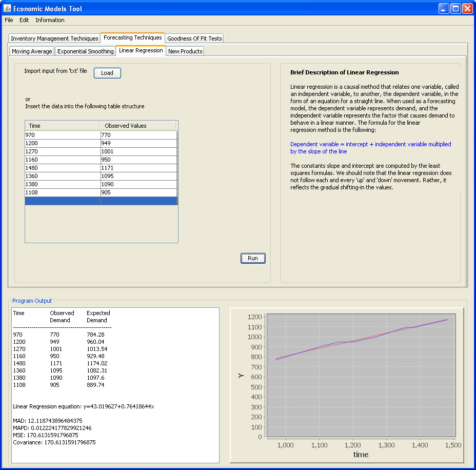Select the Observed Values cell containing 1090
This screenshot has width=476, height=470.
pos(138,184)
